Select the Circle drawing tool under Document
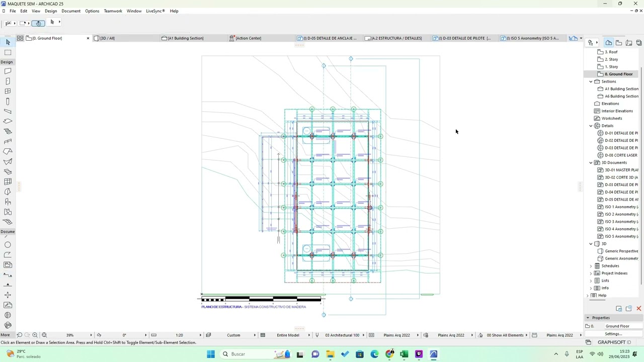Image resolution: width=644 pixels, height=362 pixels. (x=8, y=245)
